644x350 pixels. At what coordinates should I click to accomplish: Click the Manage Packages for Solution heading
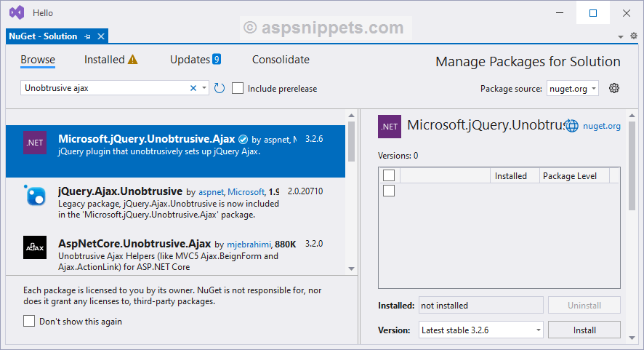[528, 61]
